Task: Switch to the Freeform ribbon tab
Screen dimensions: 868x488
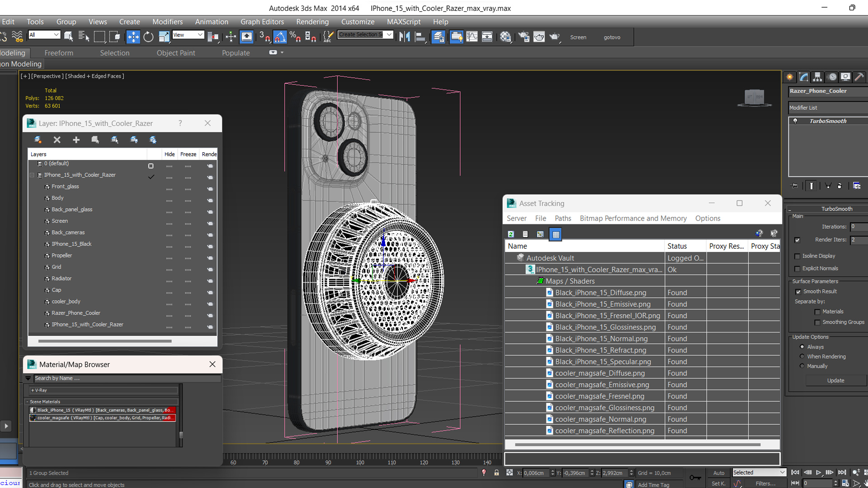Action: (x=59, y=53)
